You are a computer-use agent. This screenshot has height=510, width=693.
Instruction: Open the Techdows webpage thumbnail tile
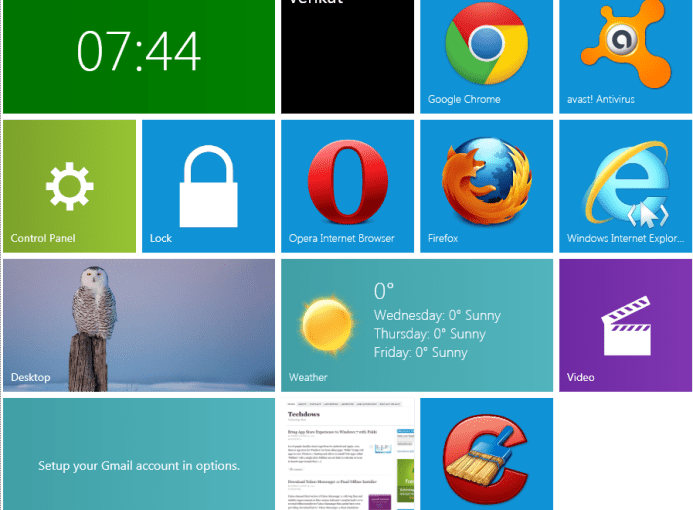pos(347,454)
